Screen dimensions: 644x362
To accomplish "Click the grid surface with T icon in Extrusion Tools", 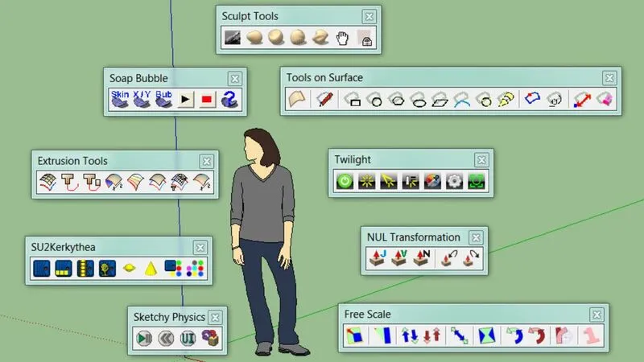I will [x=180, y=182].
